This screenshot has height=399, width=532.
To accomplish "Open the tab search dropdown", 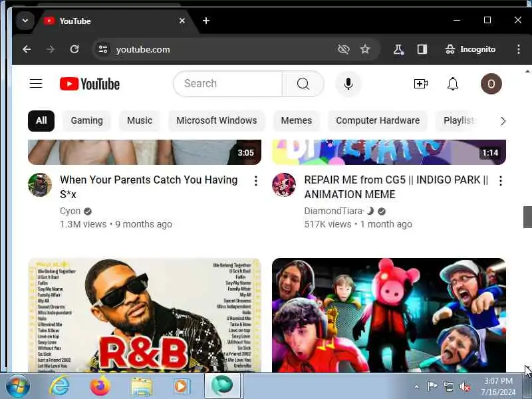I will point(25,21).
